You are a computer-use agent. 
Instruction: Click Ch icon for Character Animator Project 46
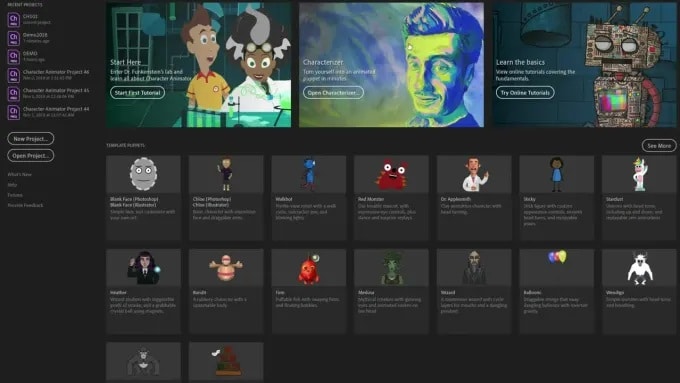pos(13,75)
